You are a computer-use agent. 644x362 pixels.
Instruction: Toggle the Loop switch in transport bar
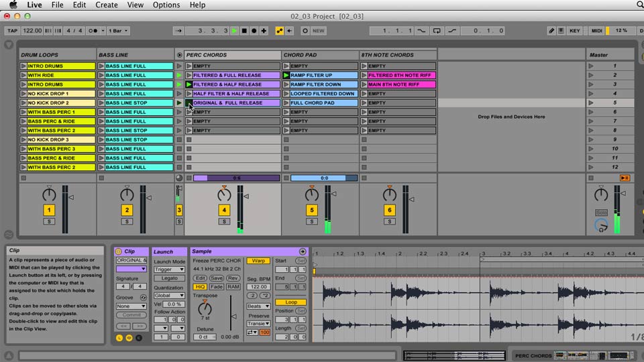pyautogui.click(x=437, y=31)
